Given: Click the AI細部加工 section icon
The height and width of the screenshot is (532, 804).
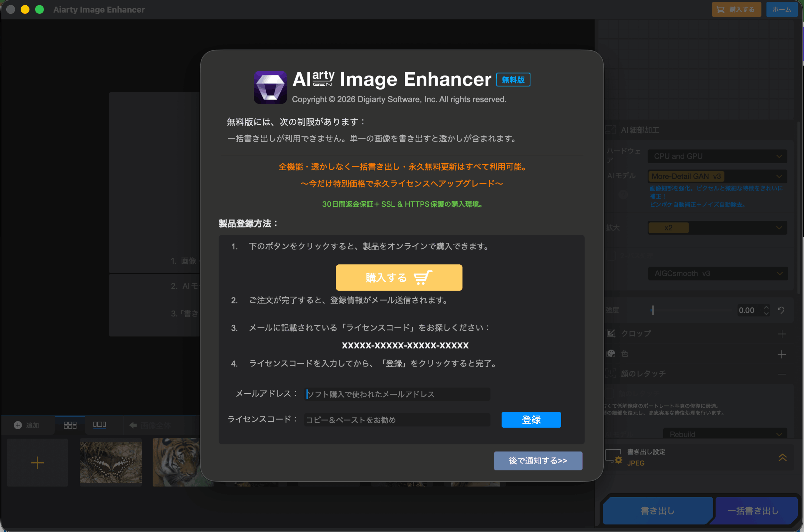Looking at the screenshot, I should (x=611, y=130).
